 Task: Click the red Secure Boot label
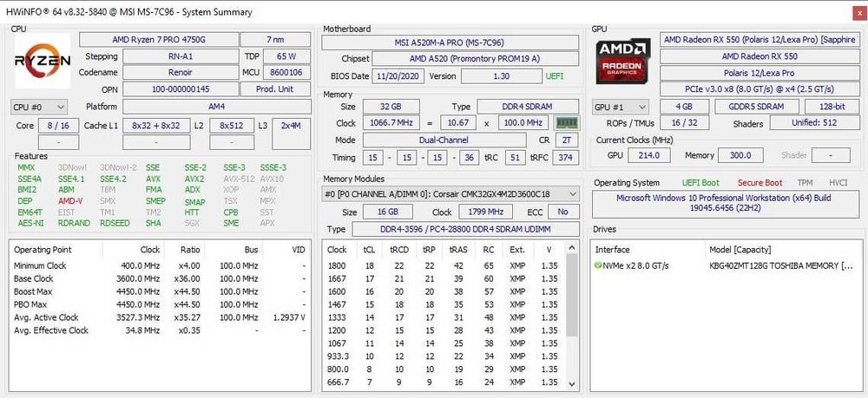pyautogui.click(x=759, y=183)
